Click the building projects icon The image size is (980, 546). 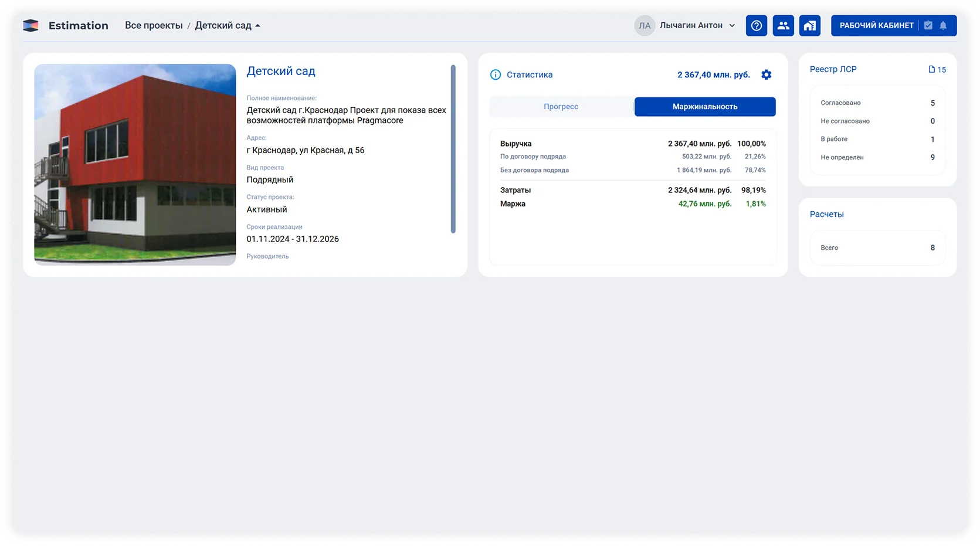(x=810, y=26)
